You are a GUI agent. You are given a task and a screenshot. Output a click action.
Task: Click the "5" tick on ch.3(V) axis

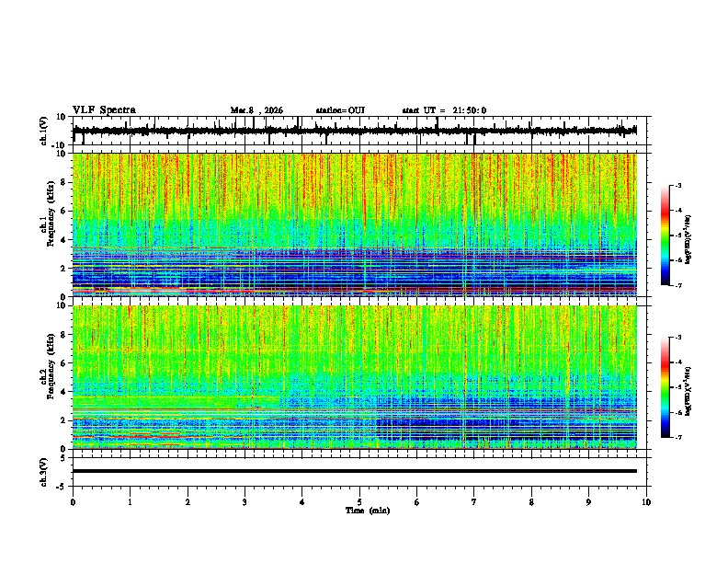pos(63,457)
